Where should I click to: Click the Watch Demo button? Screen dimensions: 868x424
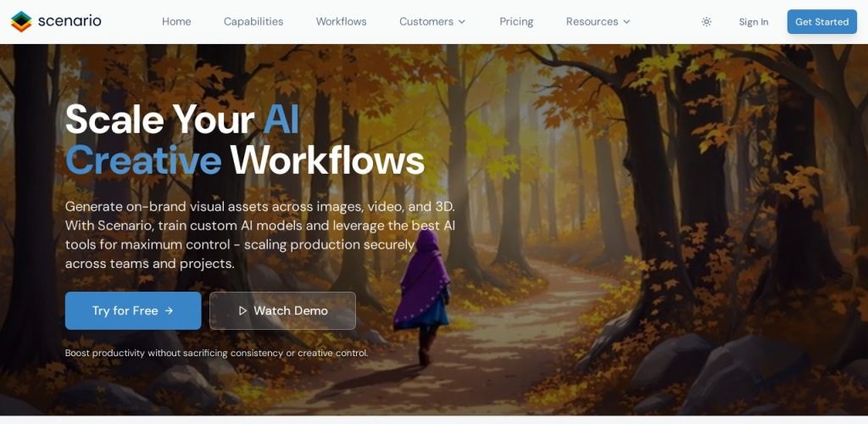pyautogui.click(x=282, y=310)
